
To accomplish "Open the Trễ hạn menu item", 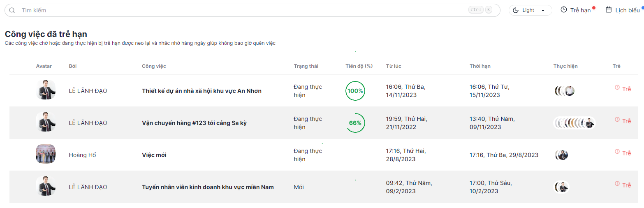I will [x=580, y=10].
